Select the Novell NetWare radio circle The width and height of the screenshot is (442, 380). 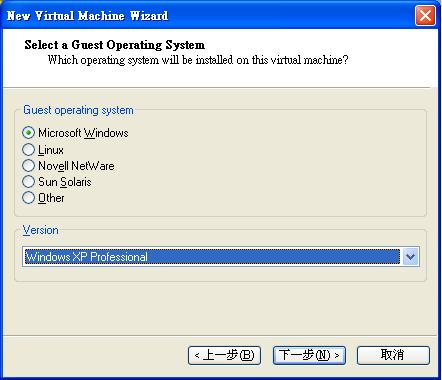[29, 166]
